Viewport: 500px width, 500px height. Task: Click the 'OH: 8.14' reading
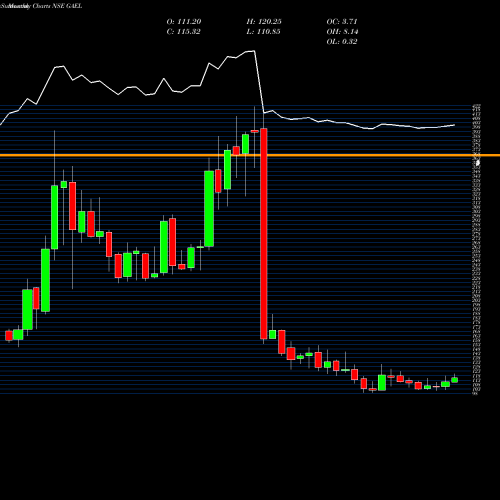coord(342,32)
